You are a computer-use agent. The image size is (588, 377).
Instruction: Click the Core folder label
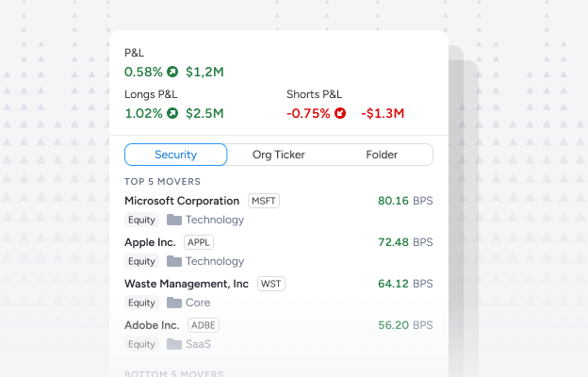(198, 303)
